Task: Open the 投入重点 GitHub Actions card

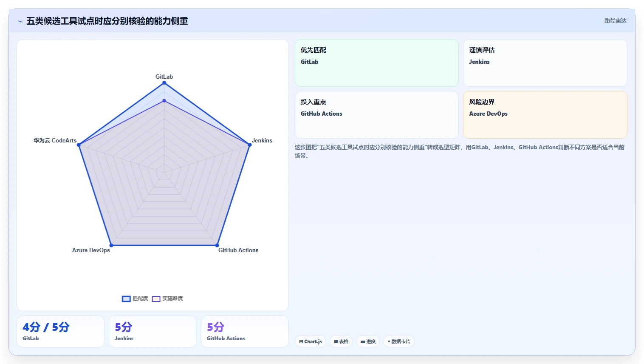Action: 377,115
